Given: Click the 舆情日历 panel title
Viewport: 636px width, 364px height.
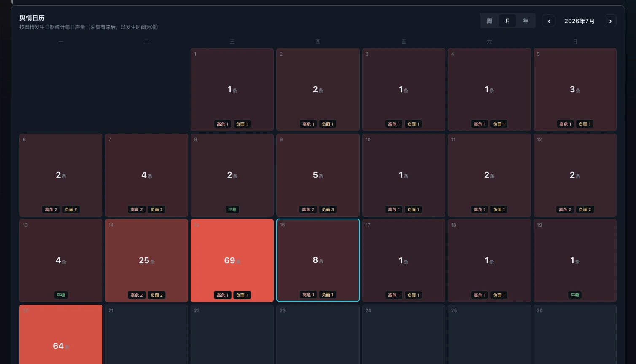Looking at the screenshot, I should click(32, 18).
